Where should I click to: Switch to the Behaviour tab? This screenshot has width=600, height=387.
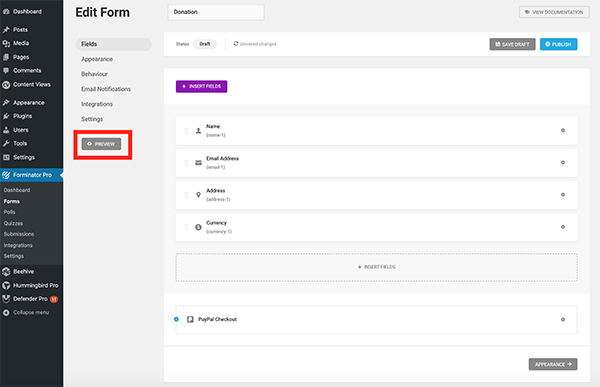click(94, 74)
